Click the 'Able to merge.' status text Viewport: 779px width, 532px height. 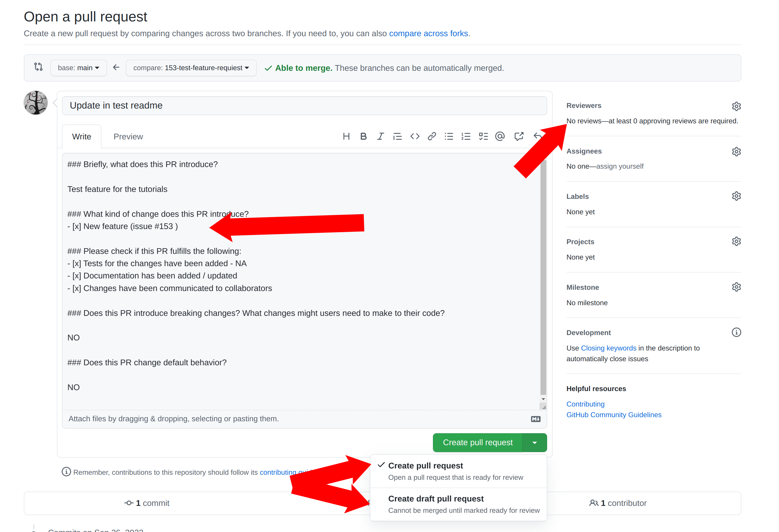coord(304,68)
